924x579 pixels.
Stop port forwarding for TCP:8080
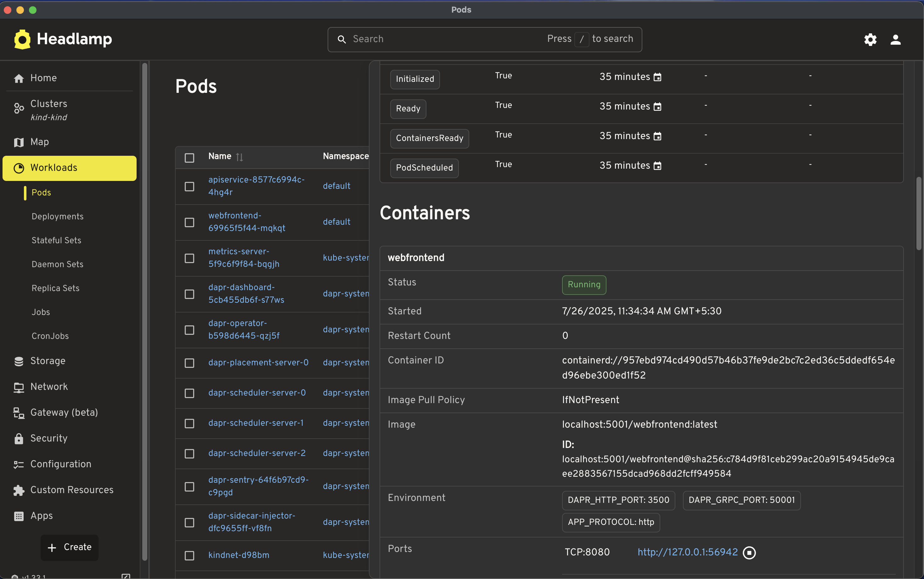[749, 553]
